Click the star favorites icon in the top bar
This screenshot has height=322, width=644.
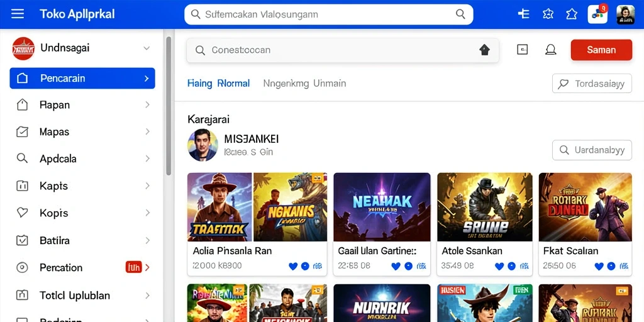point(571,14)
